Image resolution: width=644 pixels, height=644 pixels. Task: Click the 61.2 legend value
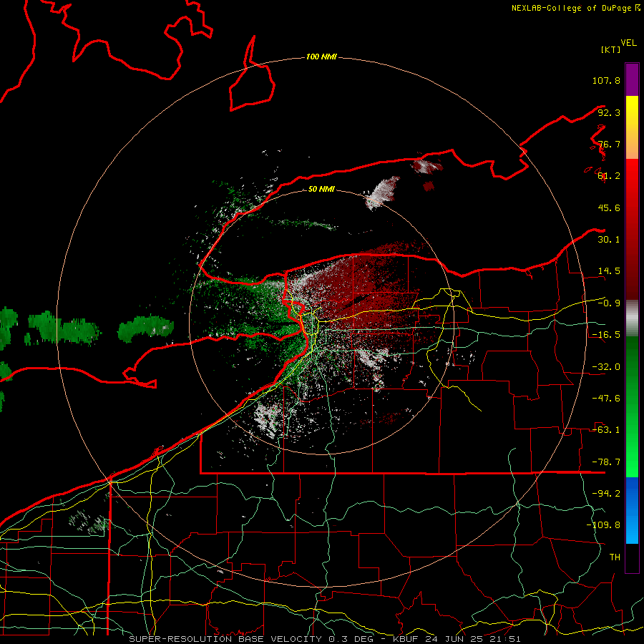pyautogui.click(x=609, y=176)
